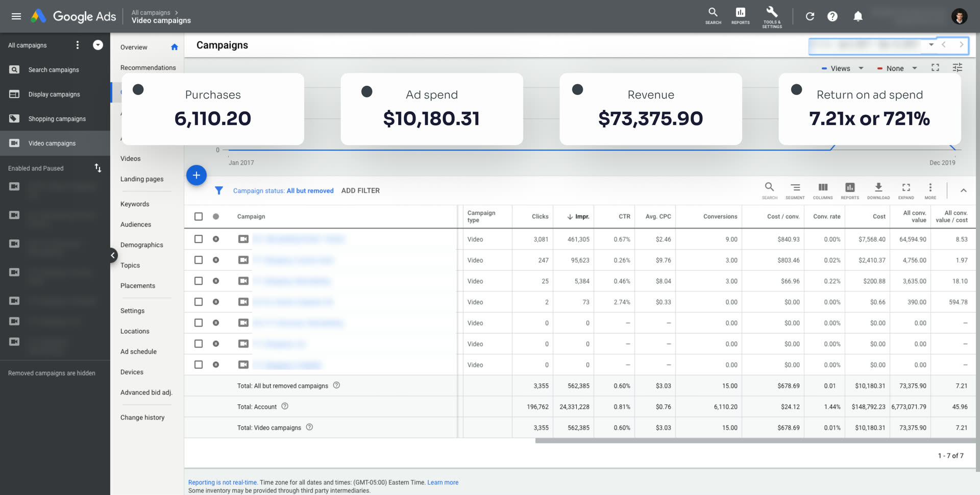Open Display campaigns in sidebar

55,94
